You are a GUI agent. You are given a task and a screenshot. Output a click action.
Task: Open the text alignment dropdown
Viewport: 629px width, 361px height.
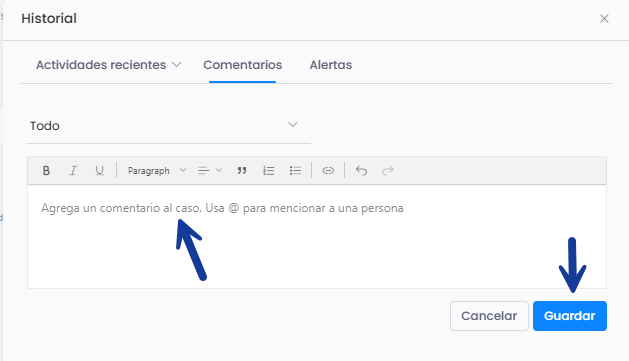point(210,171)
